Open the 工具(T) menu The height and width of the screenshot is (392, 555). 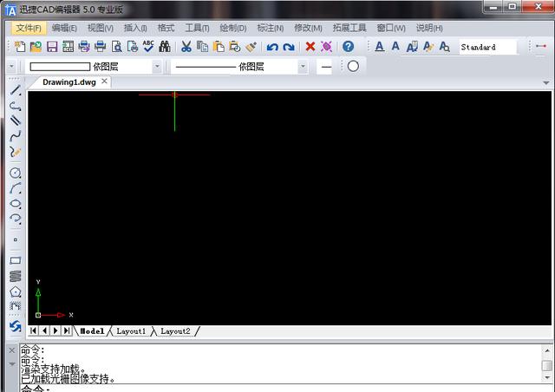(197, 28)
